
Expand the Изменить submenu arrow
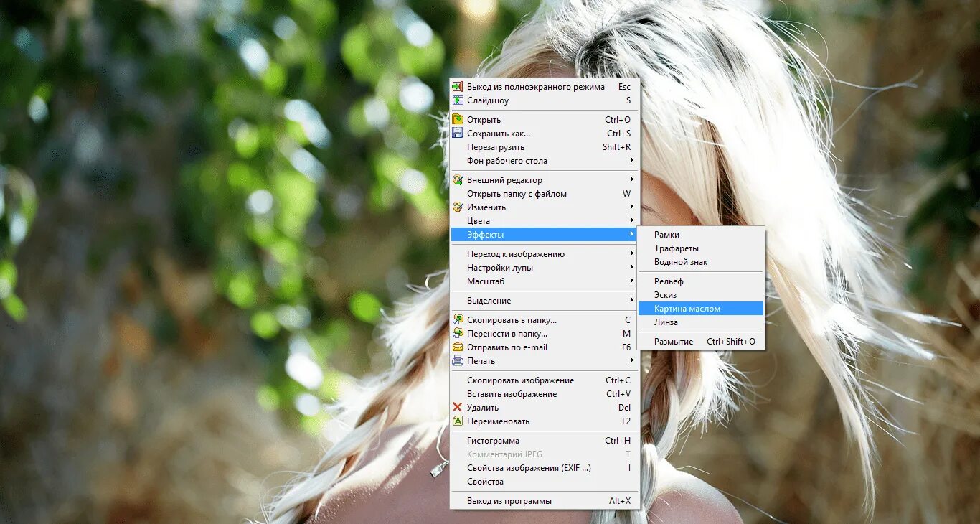click(x=632, y=207)
